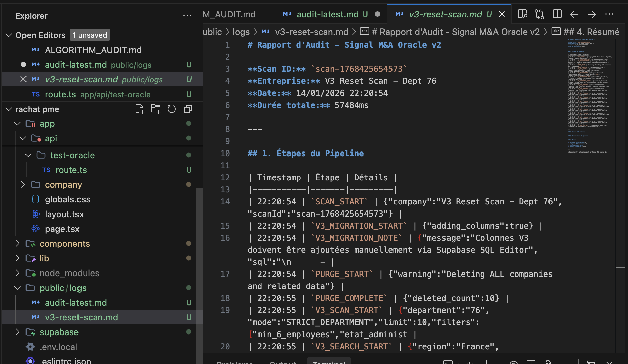Open the editor More Actions ellipsis menu

[609, 14]
